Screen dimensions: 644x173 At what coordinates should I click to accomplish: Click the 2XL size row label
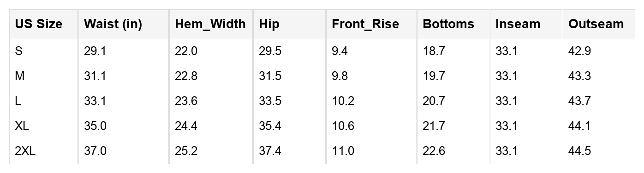pos(43,151)
